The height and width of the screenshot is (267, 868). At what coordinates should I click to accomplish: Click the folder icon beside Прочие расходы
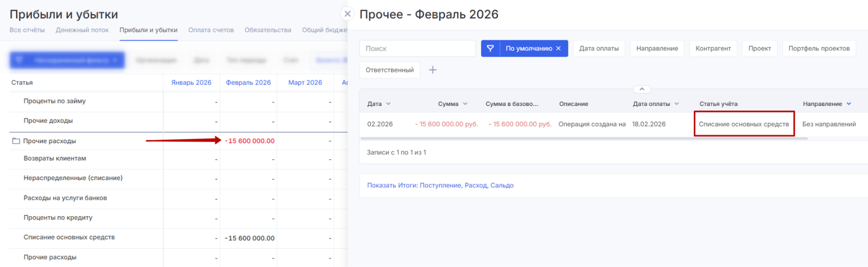tap(16, 141)
